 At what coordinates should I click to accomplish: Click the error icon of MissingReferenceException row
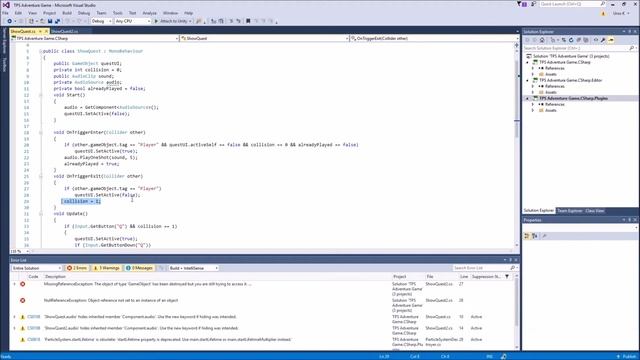pyautogui.click(x=22, y=284)
